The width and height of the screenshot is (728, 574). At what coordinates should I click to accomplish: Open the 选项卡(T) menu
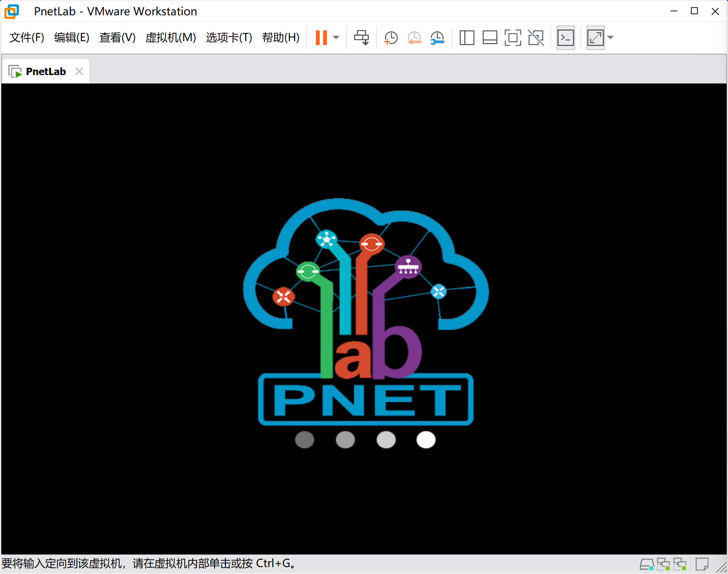(x=229, y=38)
